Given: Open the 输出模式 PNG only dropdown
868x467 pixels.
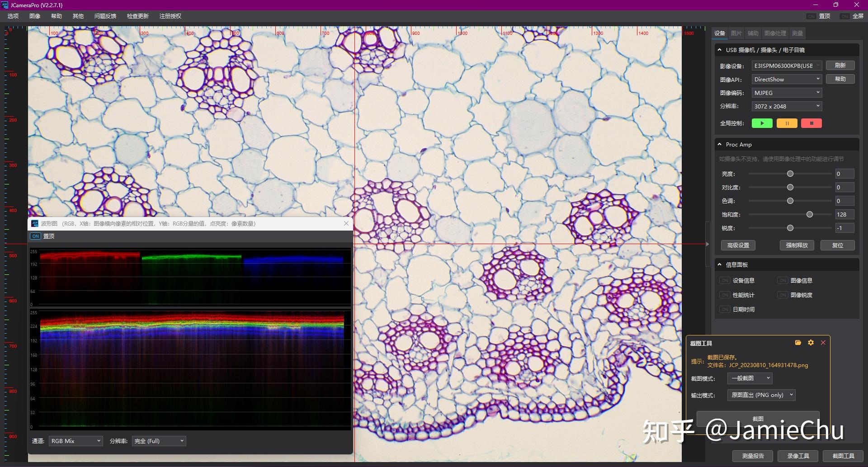Looking at the screenshot, I should click(x=761, y=395).
